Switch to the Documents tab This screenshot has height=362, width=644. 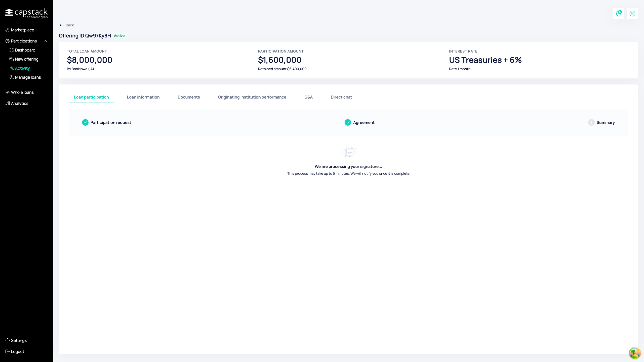click(x=189, y=97)
